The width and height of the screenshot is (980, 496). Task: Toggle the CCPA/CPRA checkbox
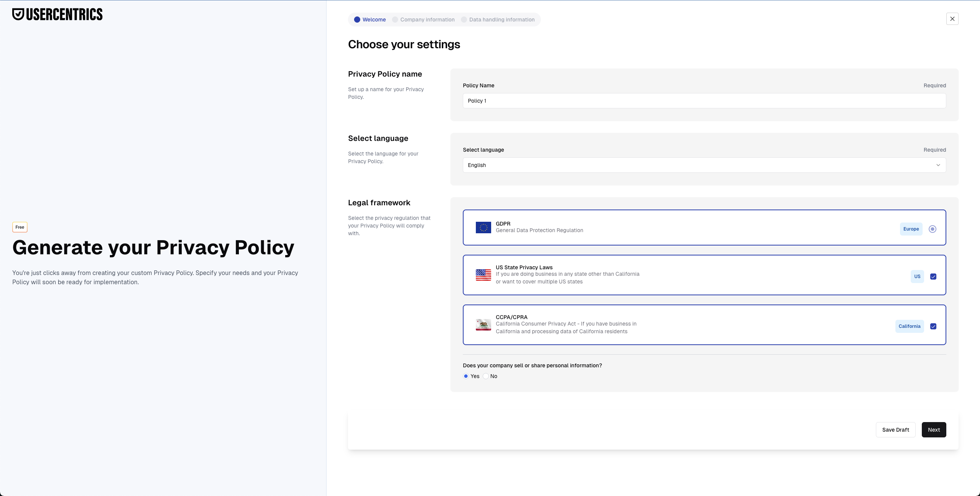click(x=933, y=326)
